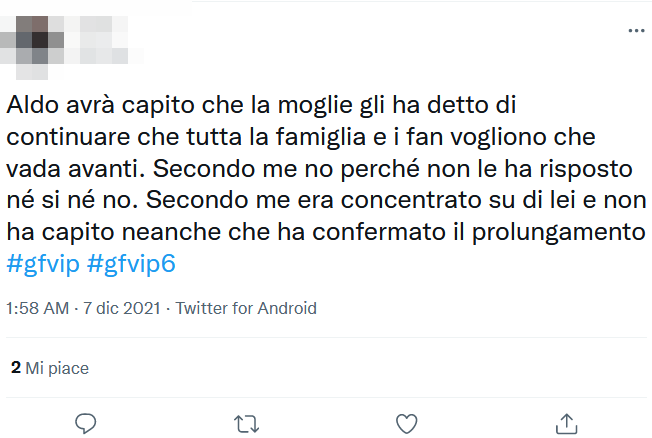
Task: Open the #gfvip hashtag
Action: pos(45,265)
